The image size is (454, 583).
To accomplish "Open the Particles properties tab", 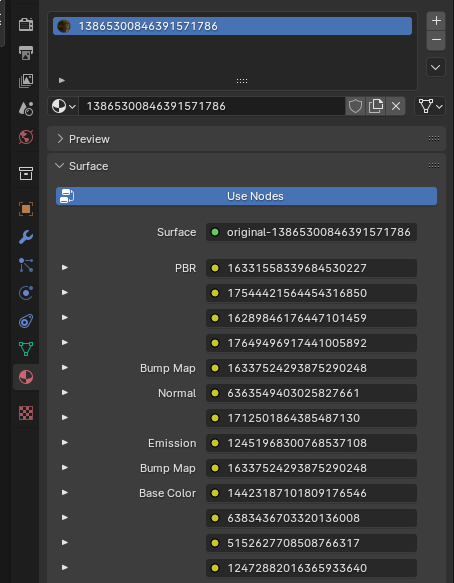I will [x=26, y=265].
